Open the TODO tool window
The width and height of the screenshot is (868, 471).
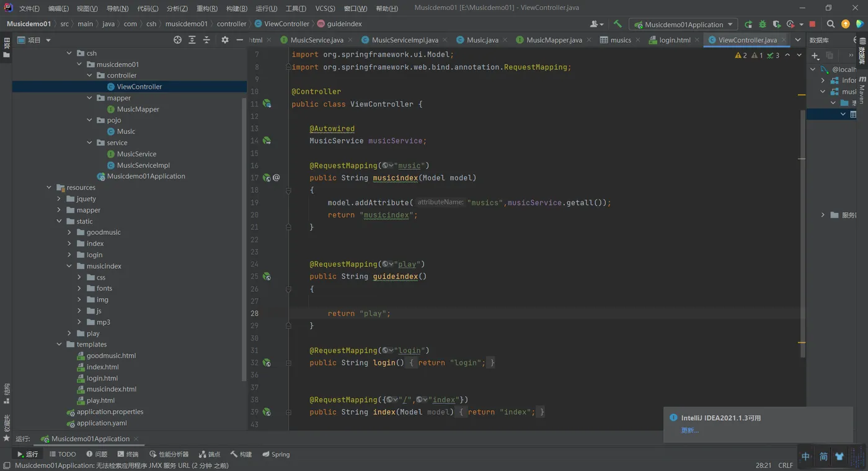[62, 454]
